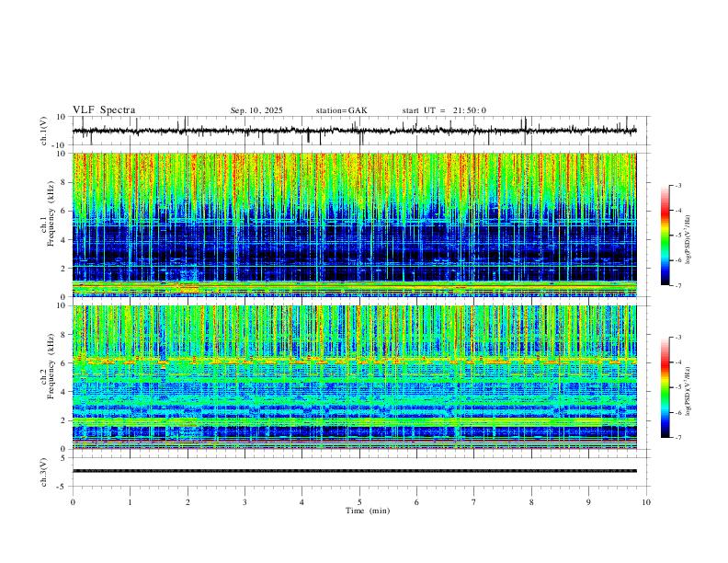728x563 pixels.
Task: Click the lower PSD color scale bar
Action: pyautogui.click(x=665, y=387)
